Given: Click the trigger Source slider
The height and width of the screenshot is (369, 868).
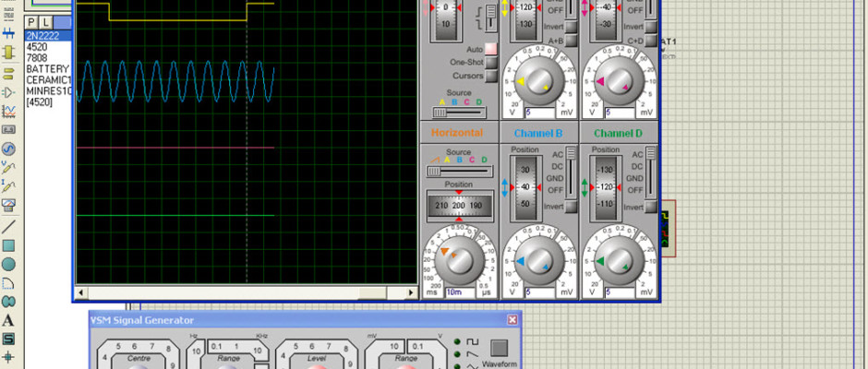Looking at the screenshot, I should tap(441, 112).
